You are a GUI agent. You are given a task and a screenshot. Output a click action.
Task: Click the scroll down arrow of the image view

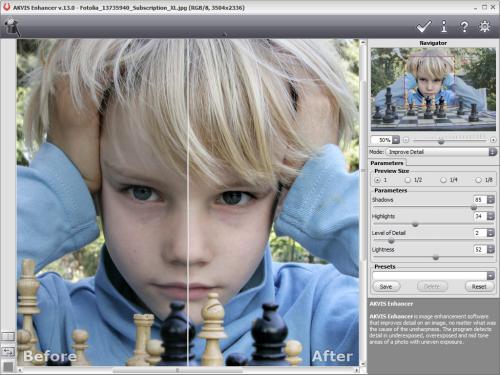pos(363,364)
